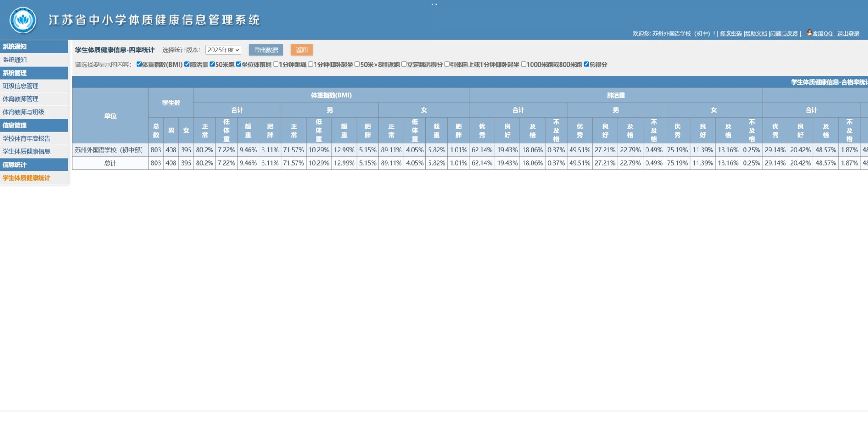Screen dimensions: 868x423
Task: Tick the 50米×8往返跑 checkbox
Action: (357, 64)
